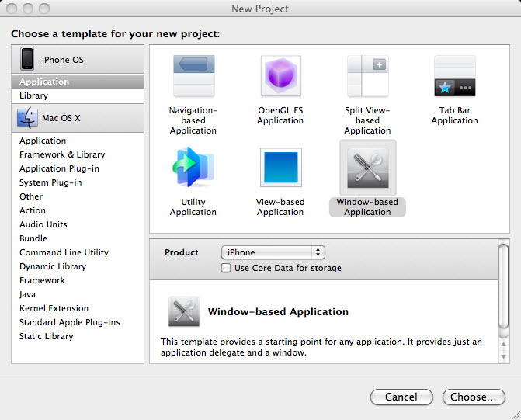
Task: Select the Tab Bar Application template icon
Action: tap(454, 76)
